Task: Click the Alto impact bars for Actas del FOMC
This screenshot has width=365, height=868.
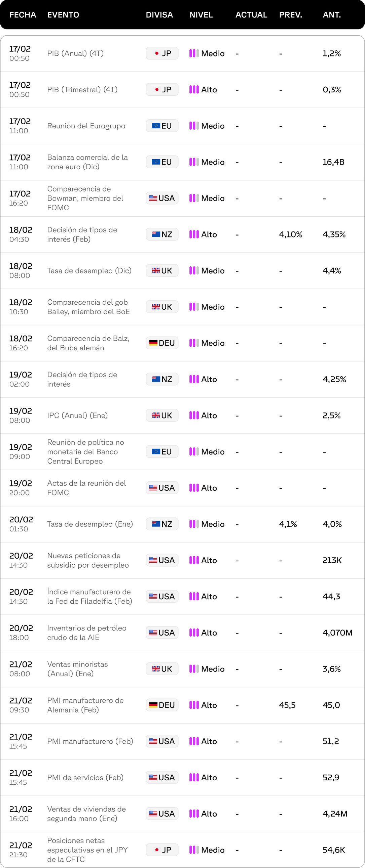Action: (194, 488)
